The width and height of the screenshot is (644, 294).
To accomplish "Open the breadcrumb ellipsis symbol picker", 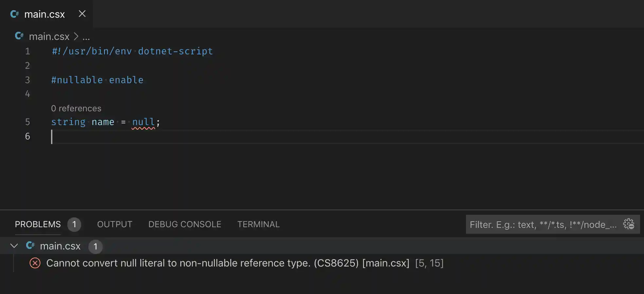I will (86, 37).
